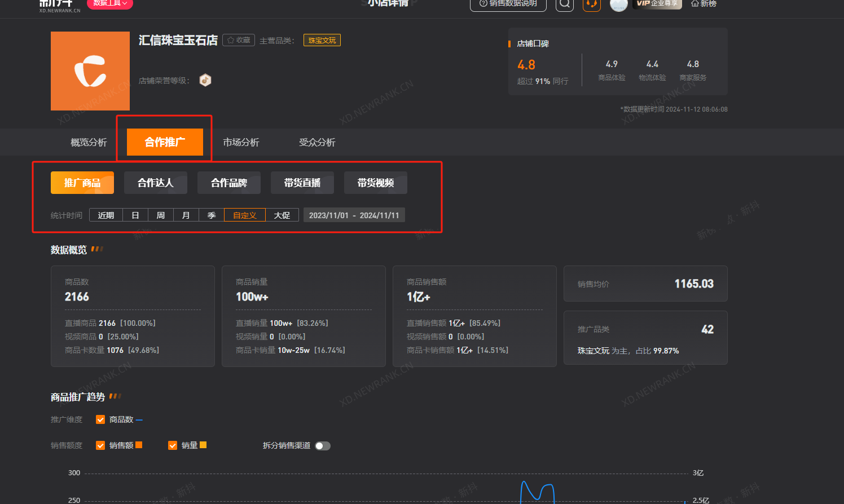Toggle the 销售额 checkbox
The width and height of the screenshot is (844, 504).
pyautogui.click(x=100, y=445)
